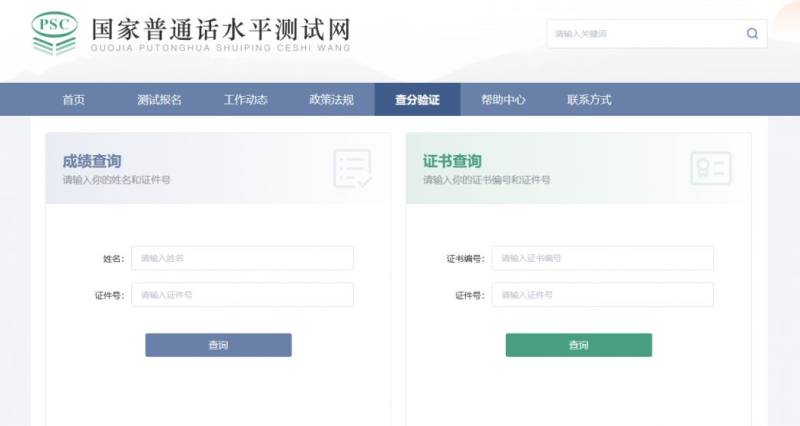800x426 pixels.
Task: Click the green 查询 button for certificates
Action: [579, 345]
